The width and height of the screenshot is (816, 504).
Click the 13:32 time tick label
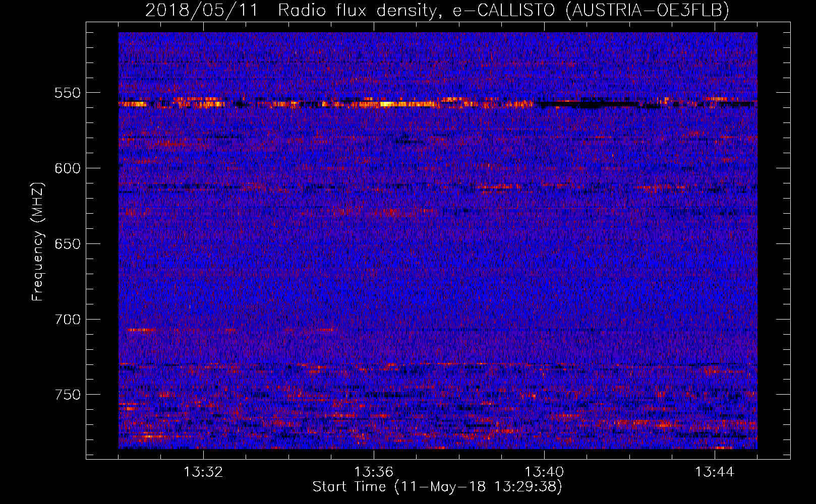[203, 472]
